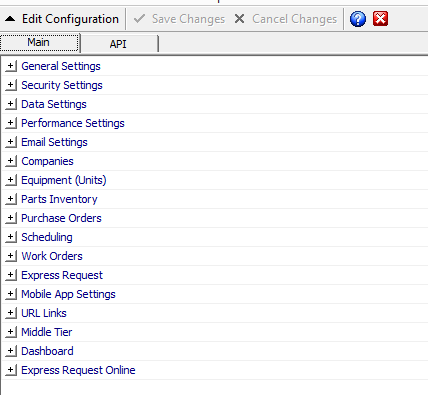This screenshot has width=428, height=395.
Task: Click Cancel Changes in the toolbar
Action: tap(286, 19)
